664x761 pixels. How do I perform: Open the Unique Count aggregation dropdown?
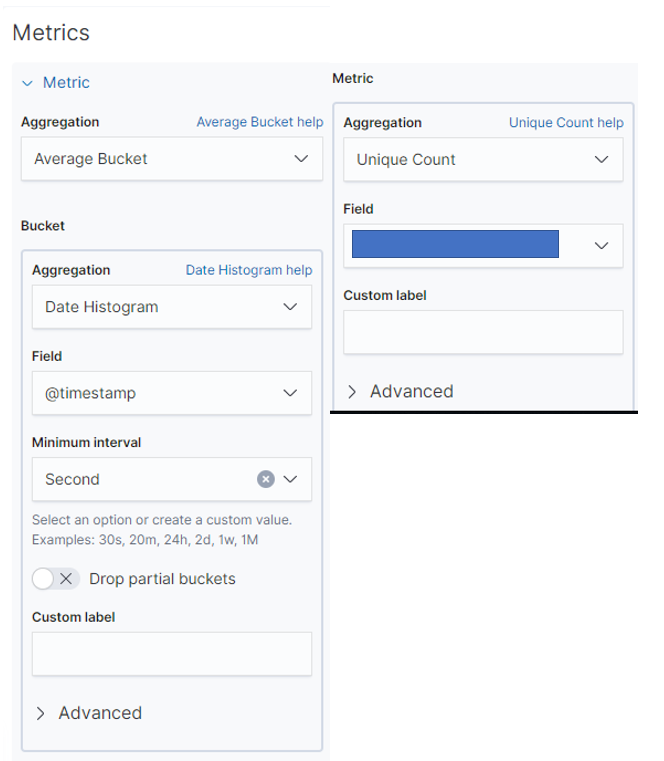coord(482,159)
